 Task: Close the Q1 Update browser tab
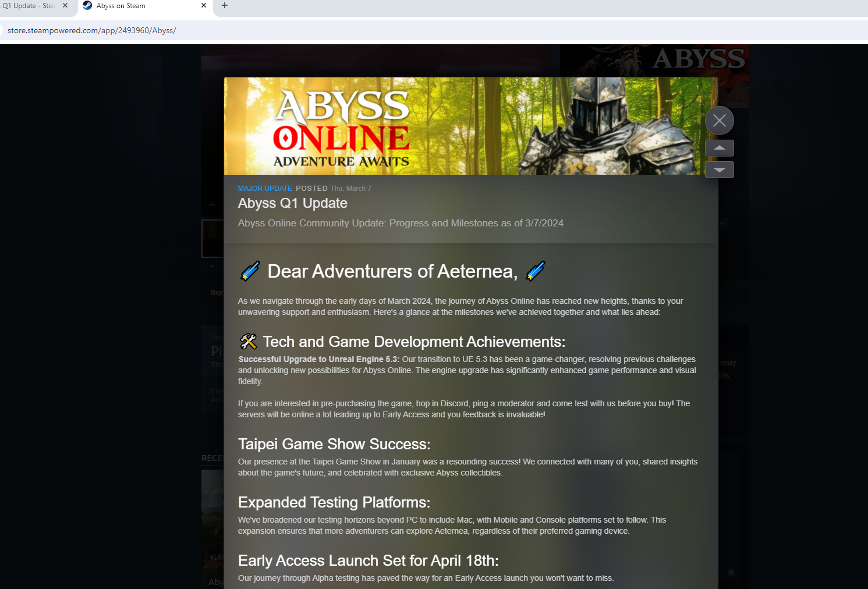65,5
